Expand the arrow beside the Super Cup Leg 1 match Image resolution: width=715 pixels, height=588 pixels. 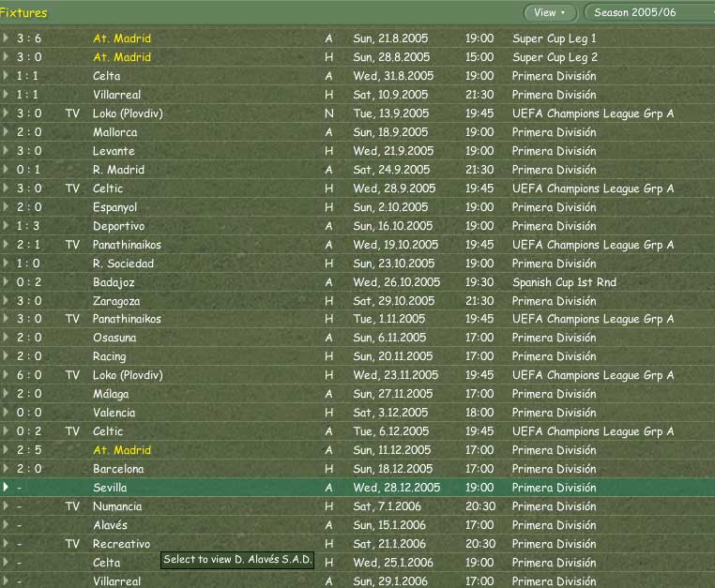6,38
